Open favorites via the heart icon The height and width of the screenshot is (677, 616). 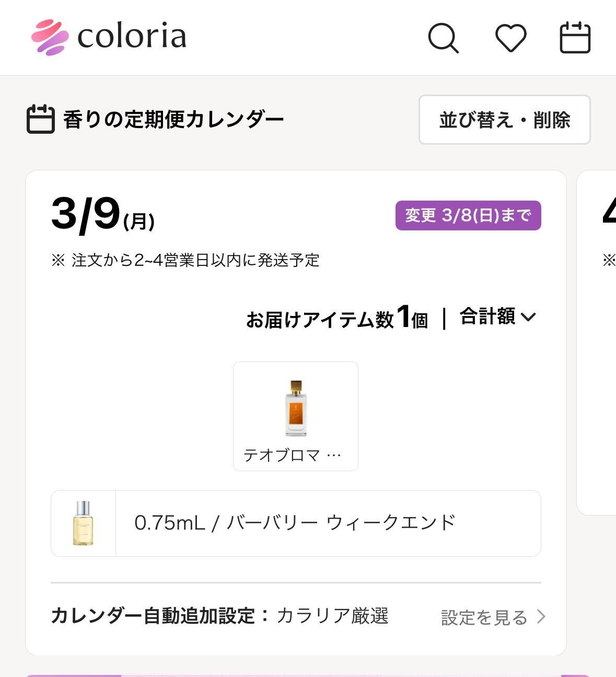pos(510,38)
